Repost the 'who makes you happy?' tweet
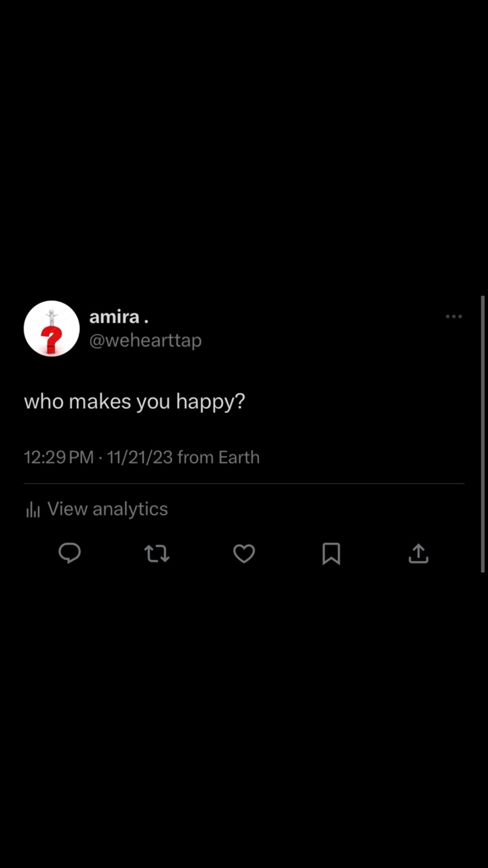 (x=157, y=554)
